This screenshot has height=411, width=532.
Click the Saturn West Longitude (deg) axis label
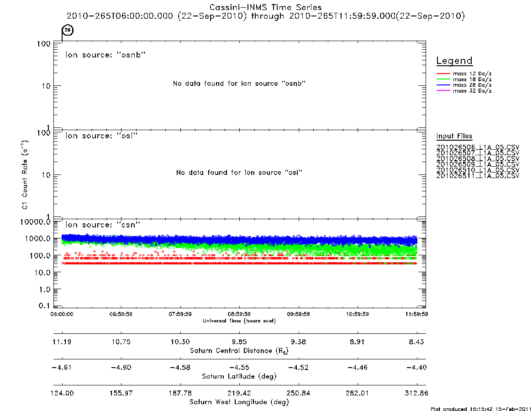[239, 402]
